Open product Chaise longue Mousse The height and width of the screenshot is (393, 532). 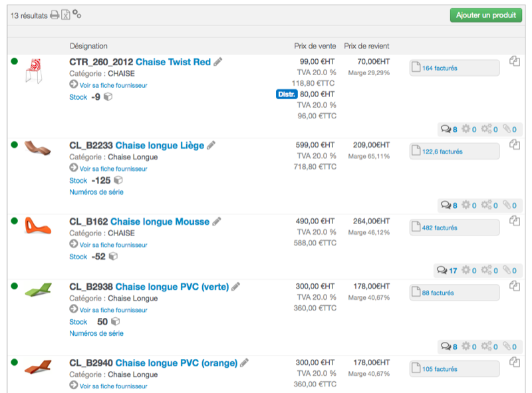pyautogui.click(x=160, y=222)
